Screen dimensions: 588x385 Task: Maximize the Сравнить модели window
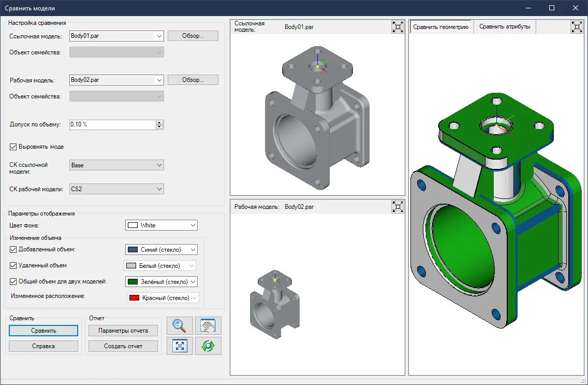552,8
